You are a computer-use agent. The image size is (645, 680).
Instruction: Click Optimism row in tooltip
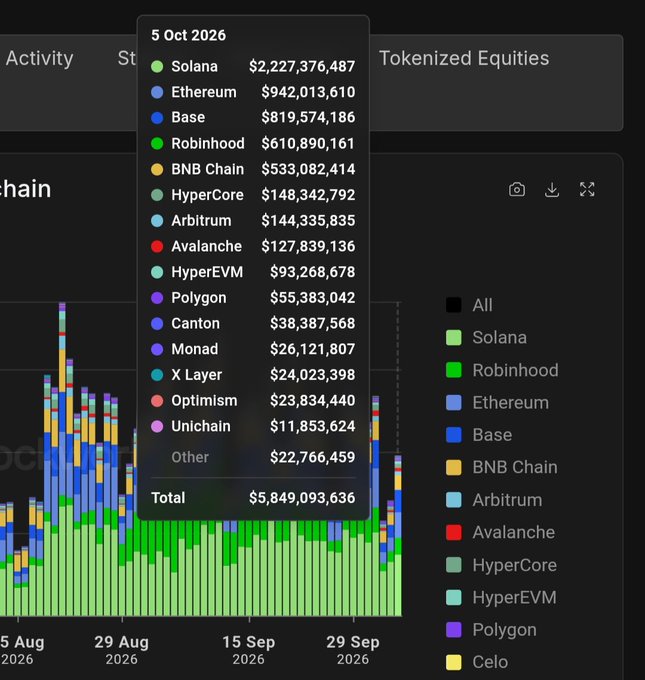[253, 400]
